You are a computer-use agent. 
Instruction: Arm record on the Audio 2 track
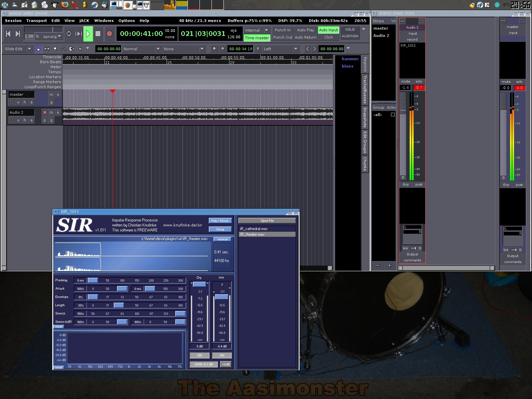(x=45, y=112)
